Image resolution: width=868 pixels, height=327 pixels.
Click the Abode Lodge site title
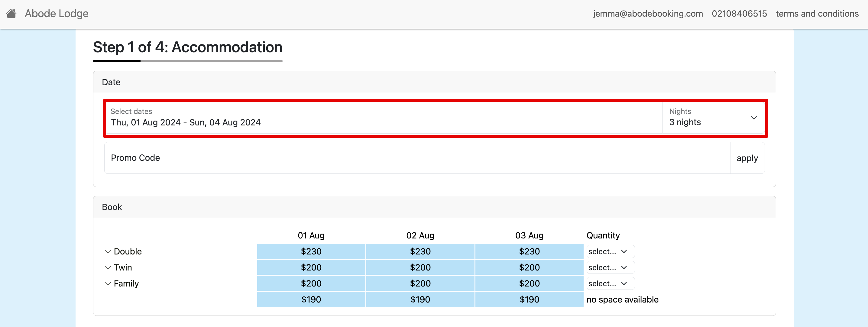(x=56, y=14)
